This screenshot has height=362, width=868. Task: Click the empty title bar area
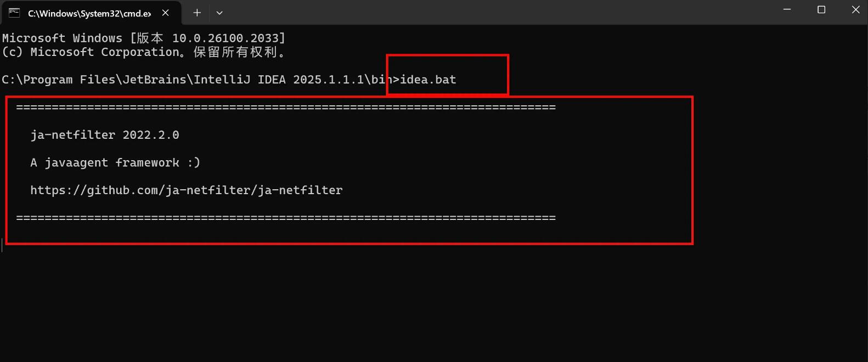point(494,12)
